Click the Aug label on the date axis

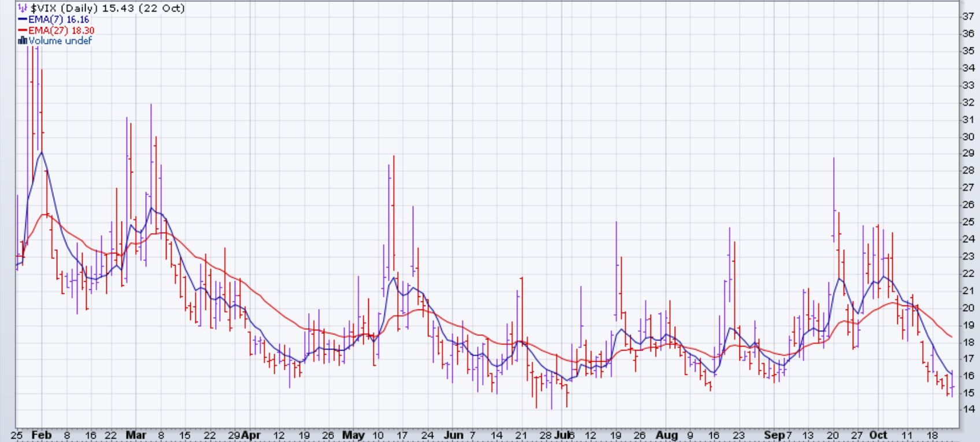point(667,435)
